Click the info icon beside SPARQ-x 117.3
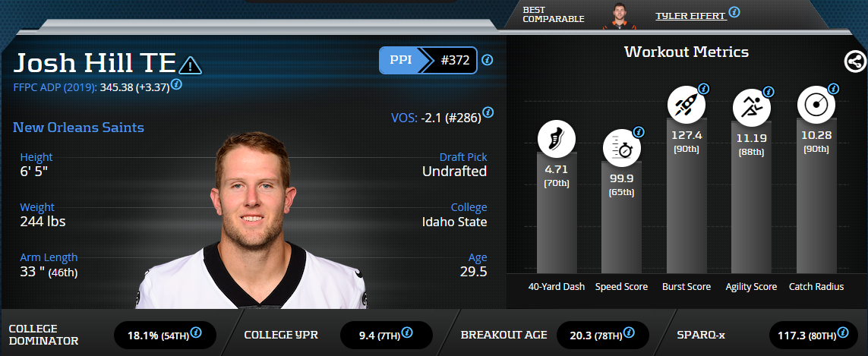 tap(841, 332)
